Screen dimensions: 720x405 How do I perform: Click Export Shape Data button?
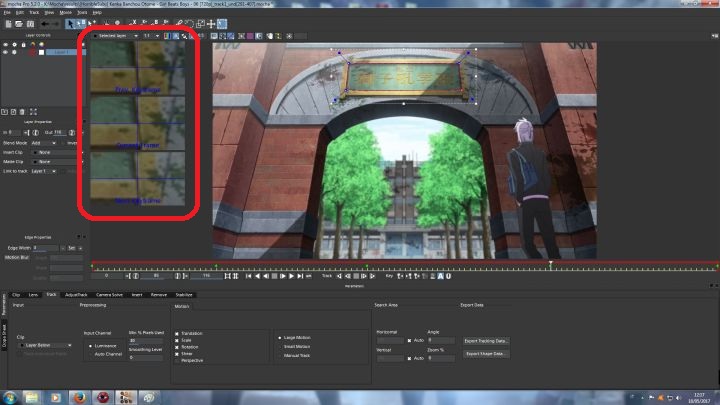[486, 354]
